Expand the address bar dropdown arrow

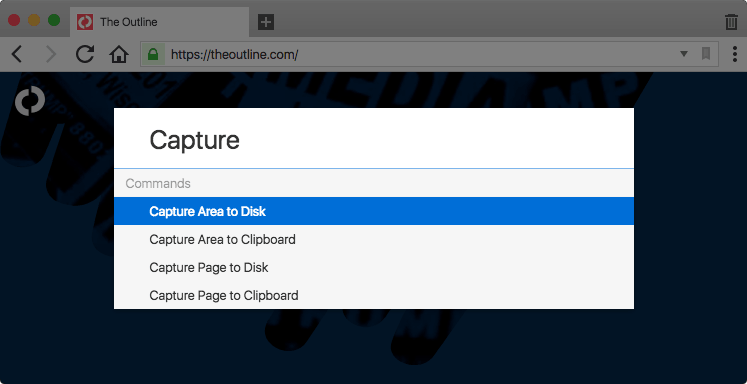[684, 54]
